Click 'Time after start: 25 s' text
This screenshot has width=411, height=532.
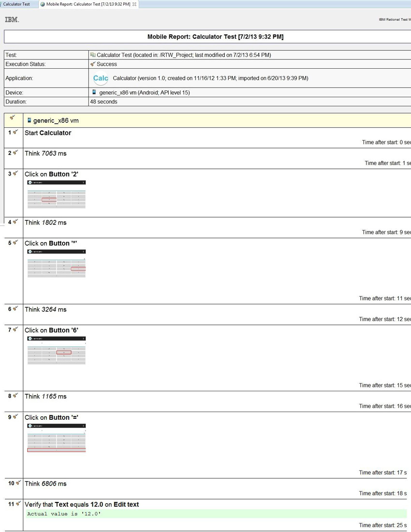tap(383, 525)
